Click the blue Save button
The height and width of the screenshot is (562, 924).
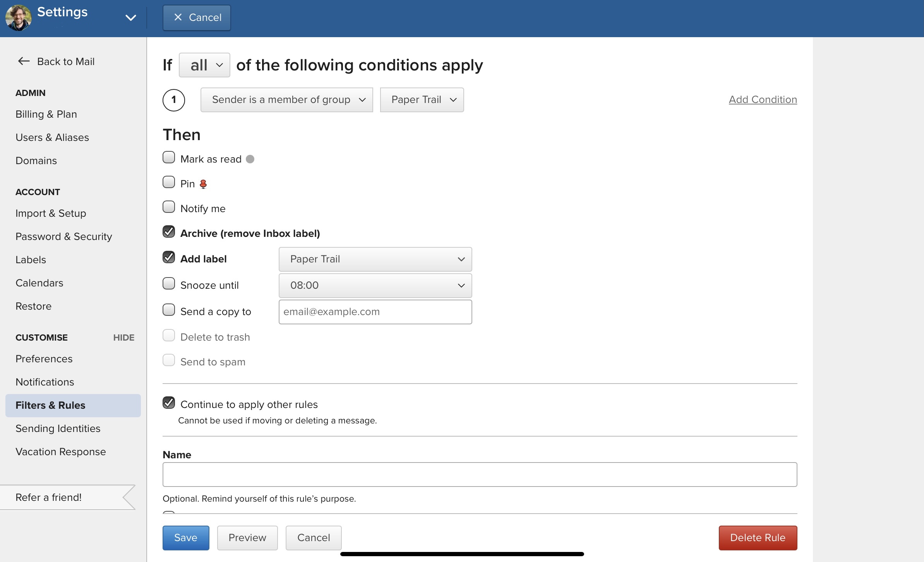point(185,538)
